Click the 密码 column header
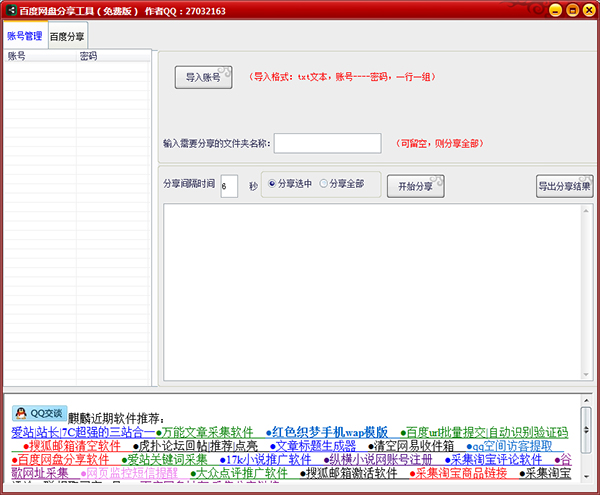Image resolution: width=600 pixels, height=495 pixels. [88, 57]
